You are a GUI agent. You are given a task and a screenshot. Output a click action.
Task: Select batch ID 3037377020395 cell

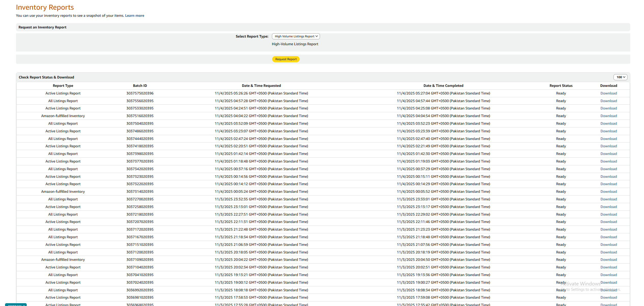pos(140,161)
